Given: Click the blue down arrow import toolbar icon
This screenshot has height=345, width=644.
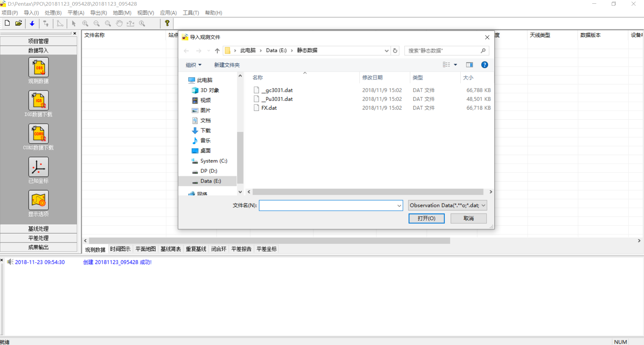Looking at the screenshot, I should click(x=32, y=23).
